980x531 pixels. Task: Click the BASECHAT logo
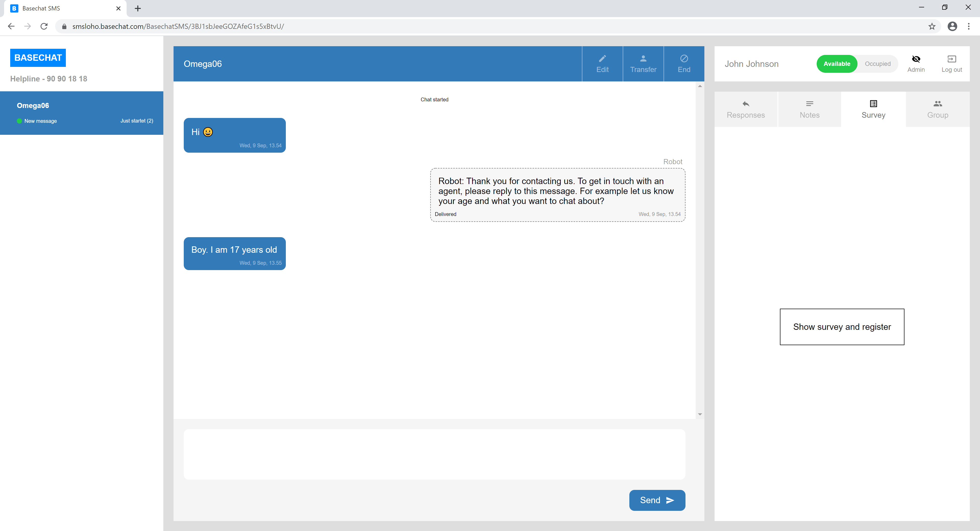click(x=38, y=58)
